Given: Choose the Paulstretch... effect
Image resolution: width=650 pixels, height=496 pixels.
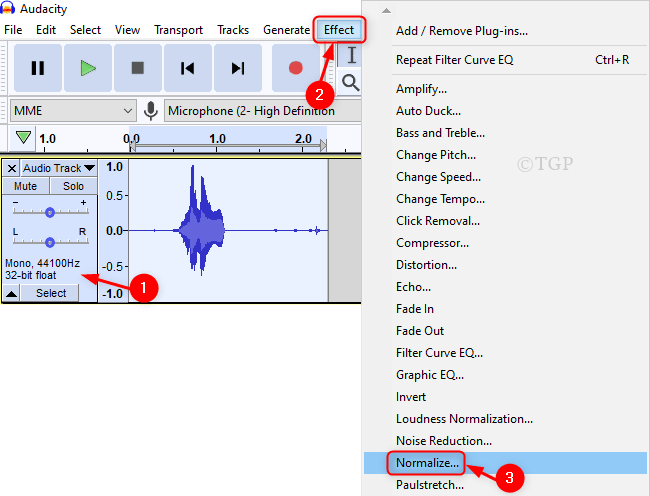Looking at the screenshot, I should [505, 485].
